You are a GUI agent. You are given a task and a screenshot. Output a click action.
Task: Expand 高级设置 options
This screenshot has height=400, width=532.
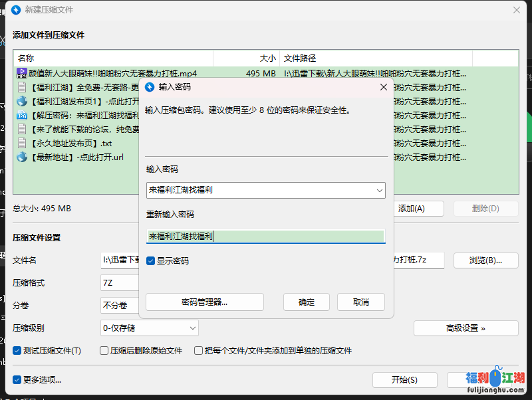465,328
